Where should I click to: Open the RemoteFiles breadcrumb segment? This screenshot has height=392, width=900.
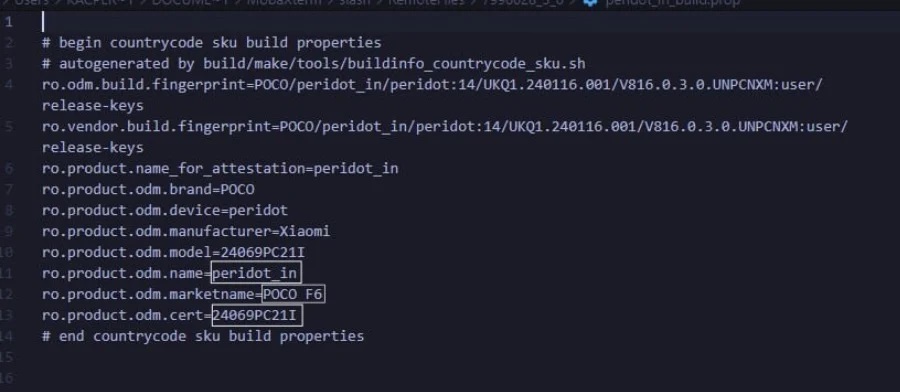pos(426,2)
